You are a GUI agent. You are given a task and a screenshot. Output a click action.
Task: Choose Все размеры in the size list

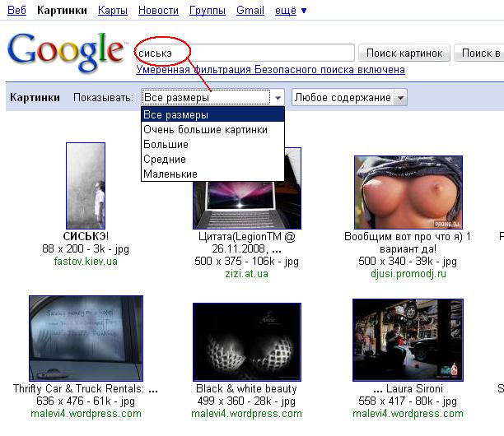212,114
